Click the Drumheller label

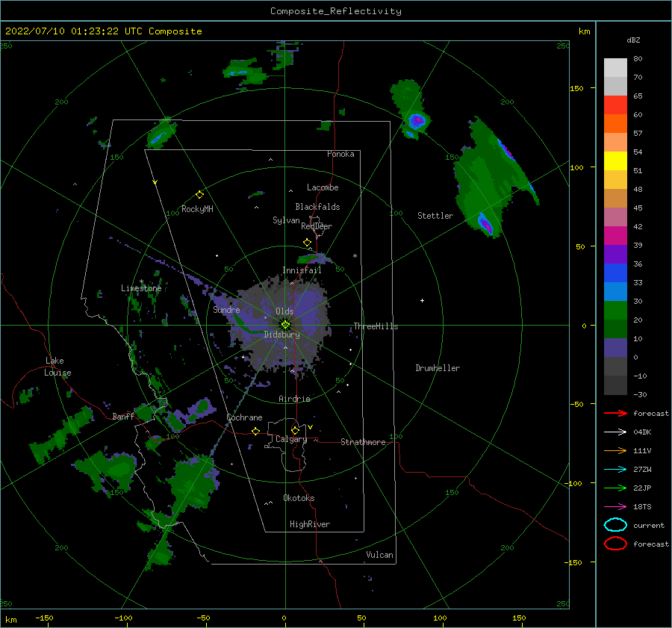[x=438, y=368]
